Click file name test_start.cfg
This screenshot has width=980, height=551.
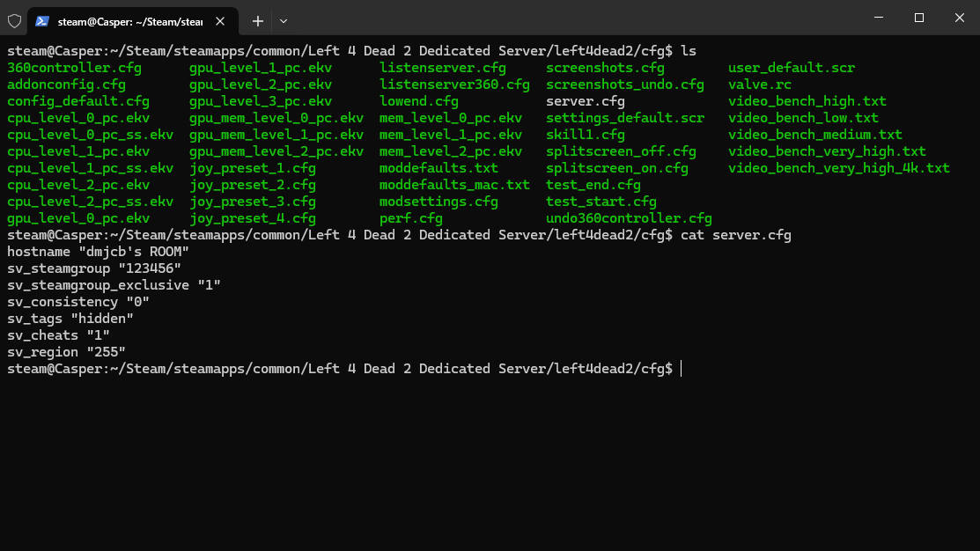coord(601,202)
